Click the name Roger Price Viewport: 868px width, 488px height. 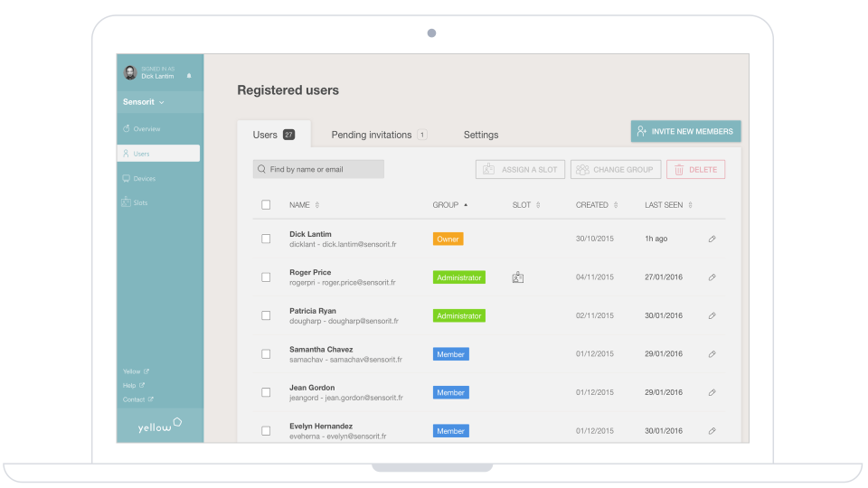point(310,272)
